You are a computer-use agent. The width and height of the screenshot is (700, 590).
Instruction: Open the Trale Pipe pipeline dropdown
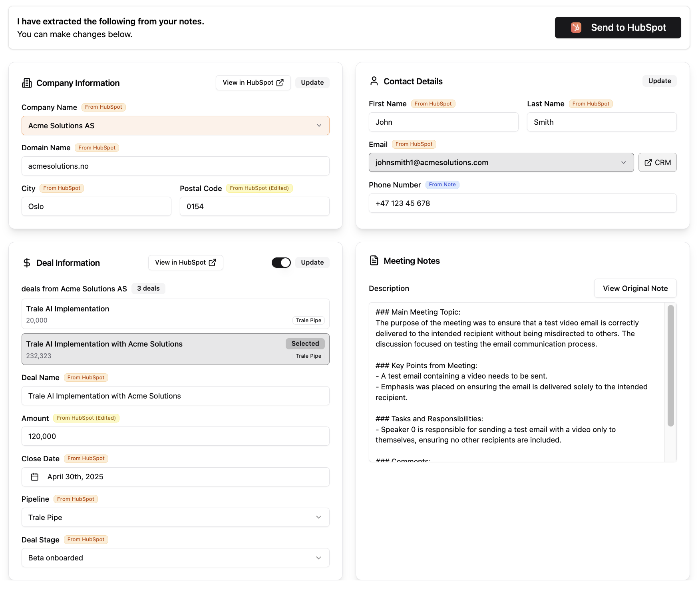(318, 517)
